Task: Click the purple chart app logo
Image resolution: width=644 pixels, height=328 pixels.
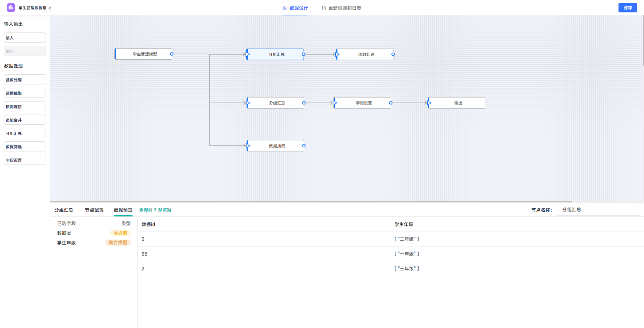Action: [x=11, y=7]
